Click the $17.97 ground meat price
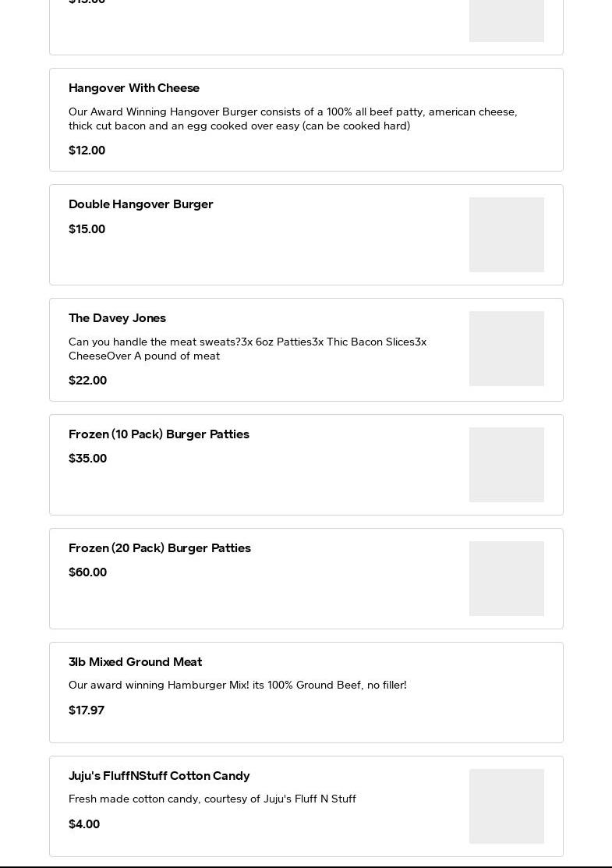 click(x=87, y=710)
